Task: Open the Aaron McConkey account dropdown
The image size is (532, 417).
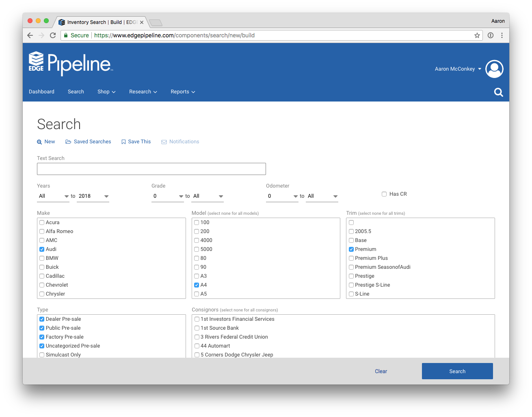Action: tap(458, 69)
